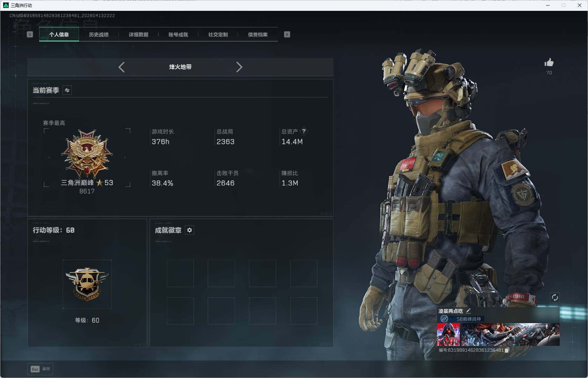Switch to next game mode with right chevron
Image resolution: width=588 pixels, height=378 pixels.
click(x=239, y=67)
